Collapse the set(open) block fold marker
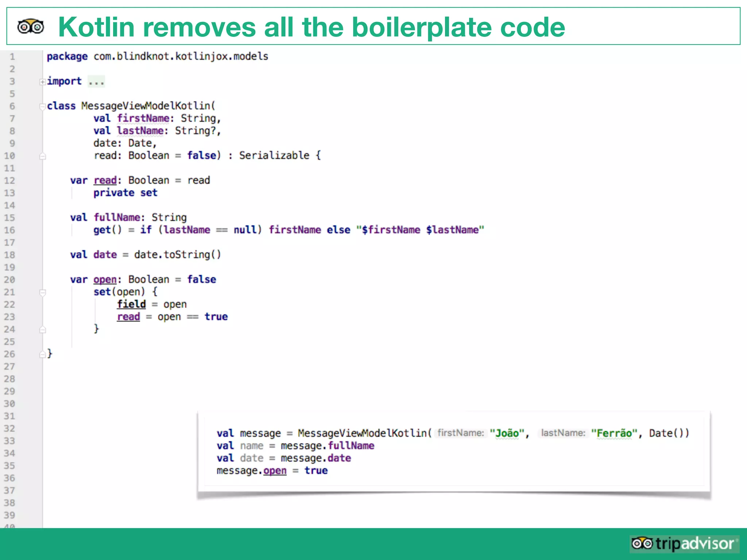This screenshot has height=560, width=747. [43, 292]
